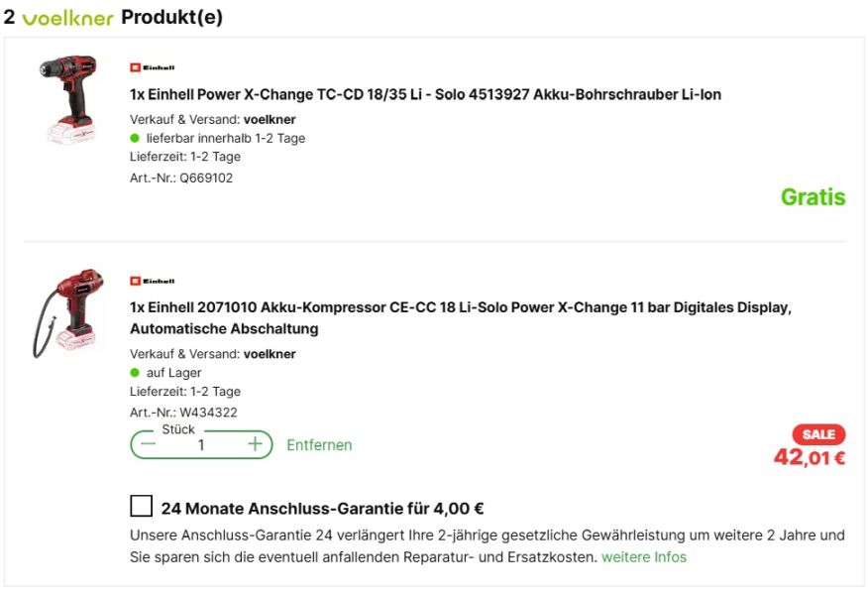
Task: Remove the compressor via the Entfernen link
Action: pyautogui.click(x=319, y=445)
